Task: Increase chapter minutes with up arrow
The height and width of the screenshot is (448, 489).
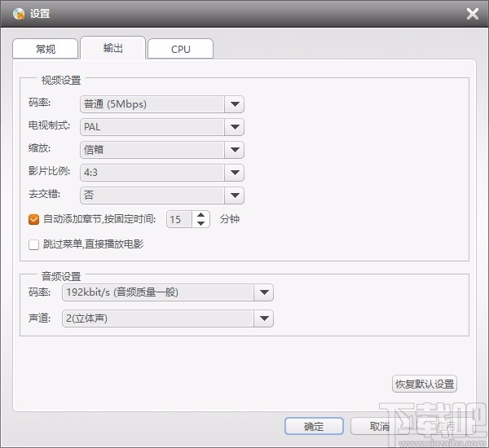Action: pos(200,215)
